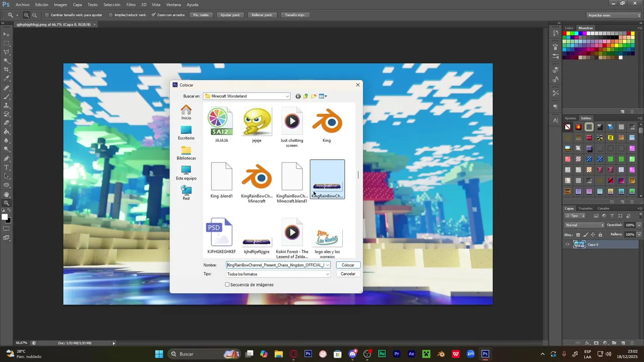This screenshot has width=644, height=362.
Task: Open the Windows Start menu
Action: [x=159, y=354]
